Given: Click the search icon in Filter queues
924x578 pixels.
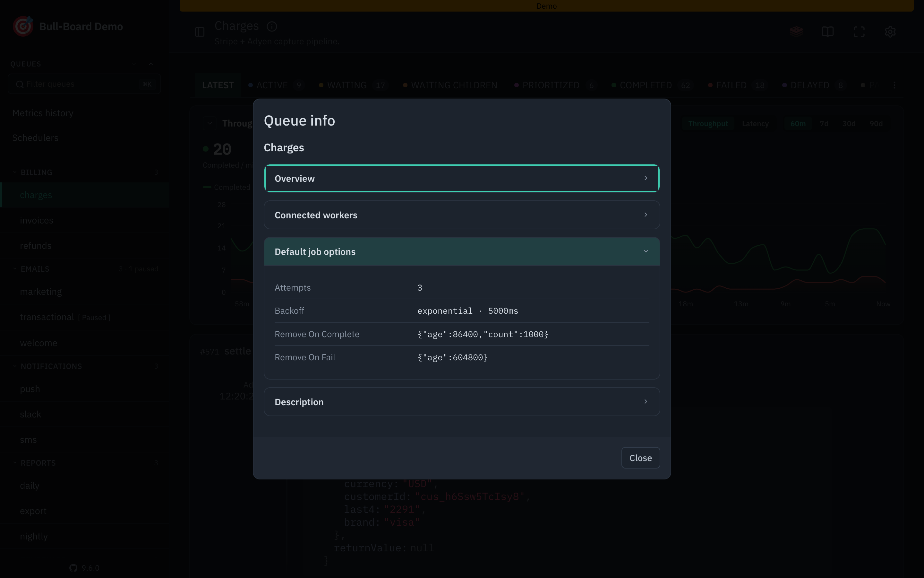Looking at the screenshot, I should (20, 84).
